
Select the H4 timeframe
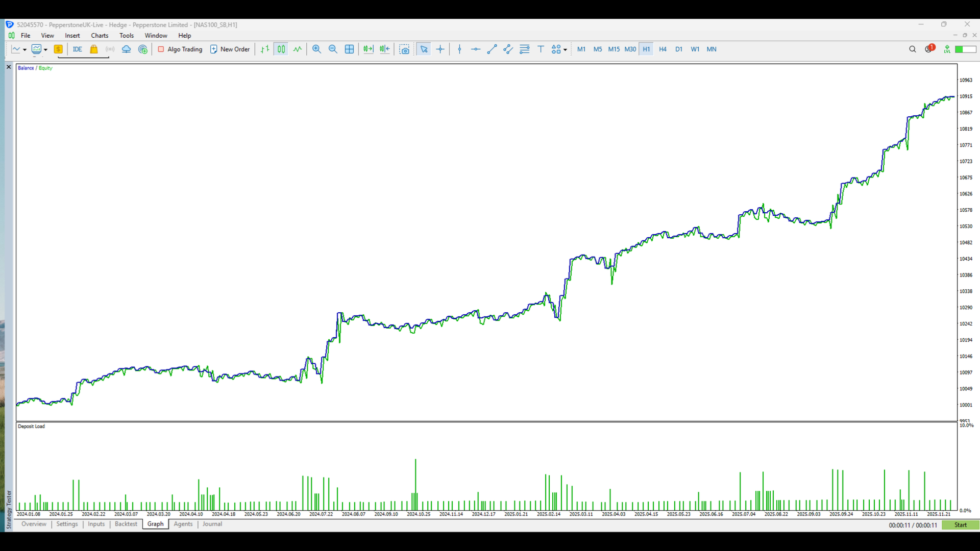coord(663,49)
